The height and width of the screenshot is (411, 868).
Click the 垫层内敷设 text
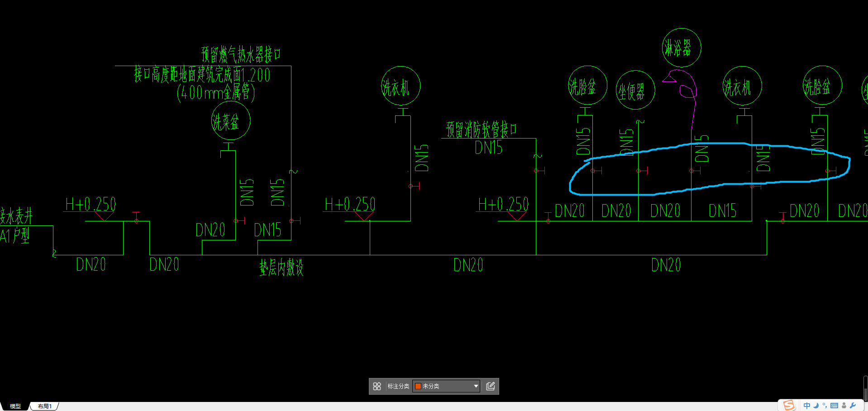pyautogui.click(x=281, y=268)
